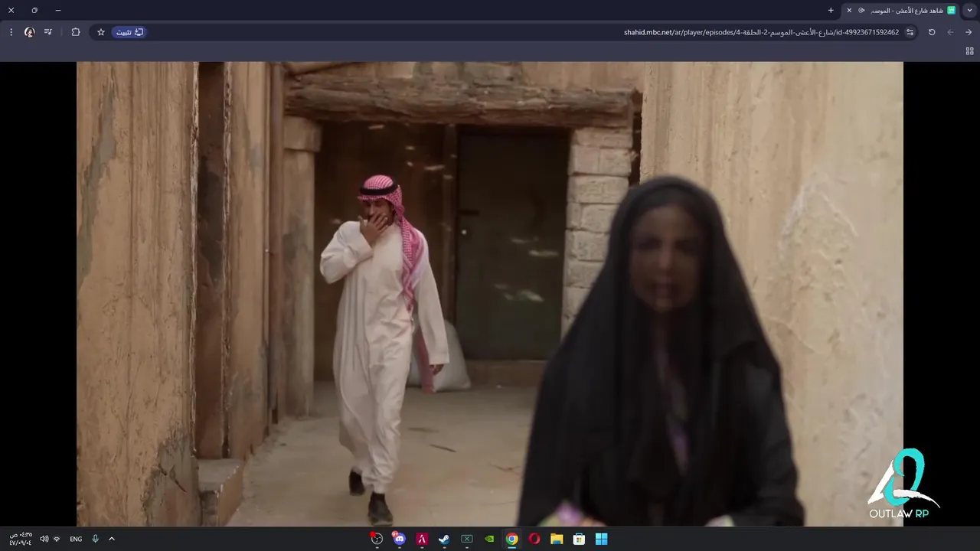
Task: Reload the page
Action: coord(932,32)
